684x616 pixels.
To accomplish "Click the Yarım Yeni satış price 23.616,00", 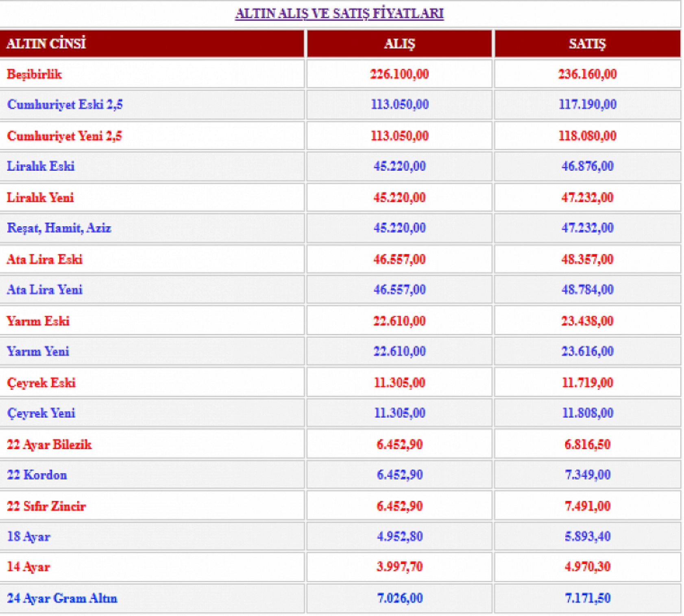I will click(587, 351).
